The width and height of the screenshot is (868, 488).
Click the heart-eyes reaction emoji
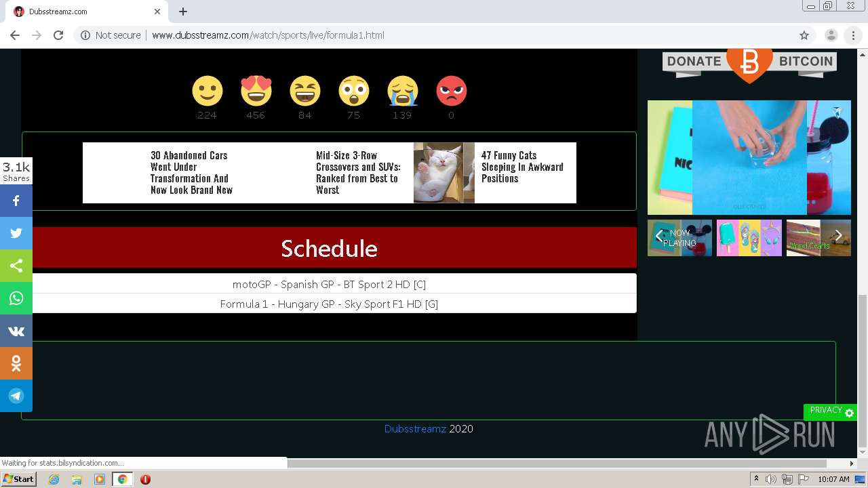pos(256,90)
